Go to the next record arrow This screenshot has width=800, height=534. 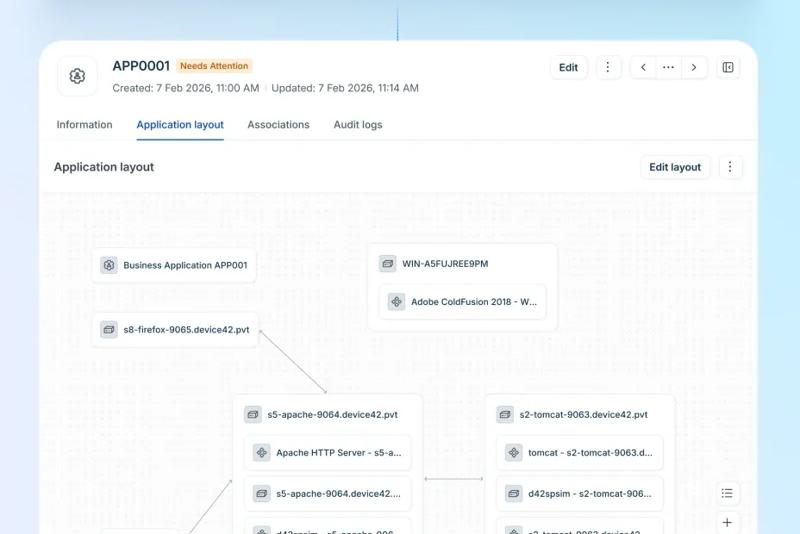click(694, 67)
